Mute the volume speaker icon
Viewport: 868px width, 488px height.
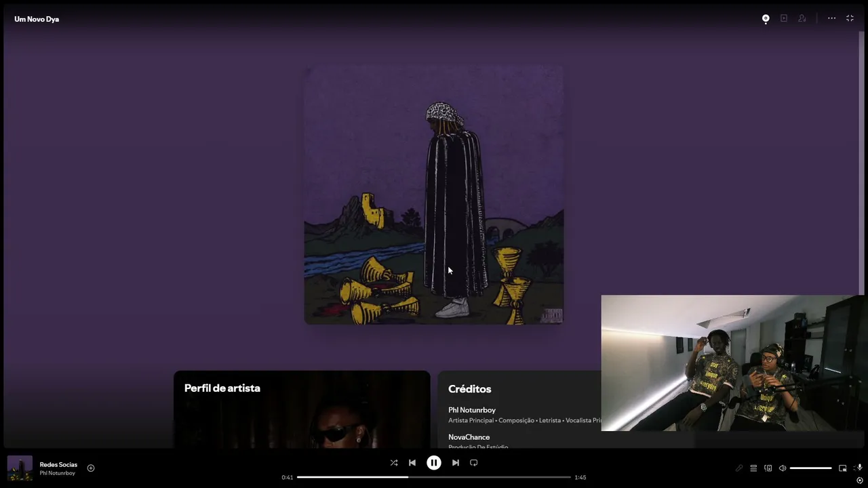point(783,468)
